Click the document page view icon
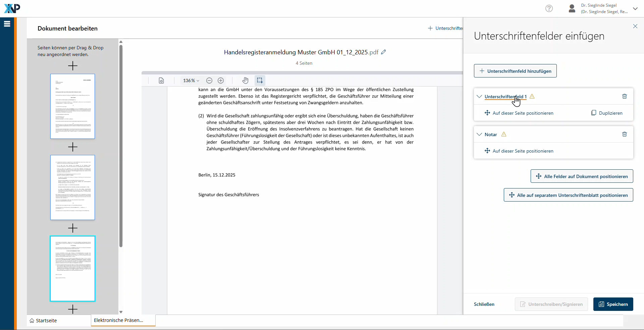This screenshot has width=644, height=330. point(161,80)
